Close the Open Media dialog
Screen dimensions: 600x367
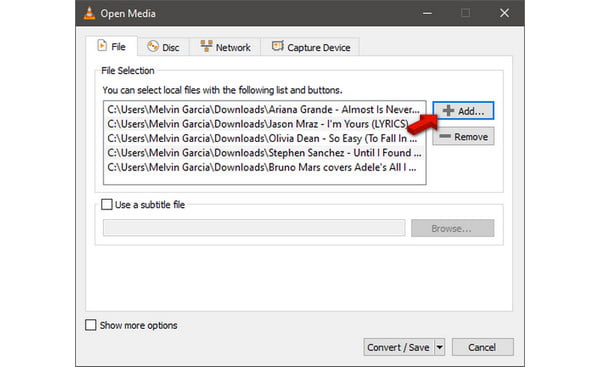[x=504, y=13]
